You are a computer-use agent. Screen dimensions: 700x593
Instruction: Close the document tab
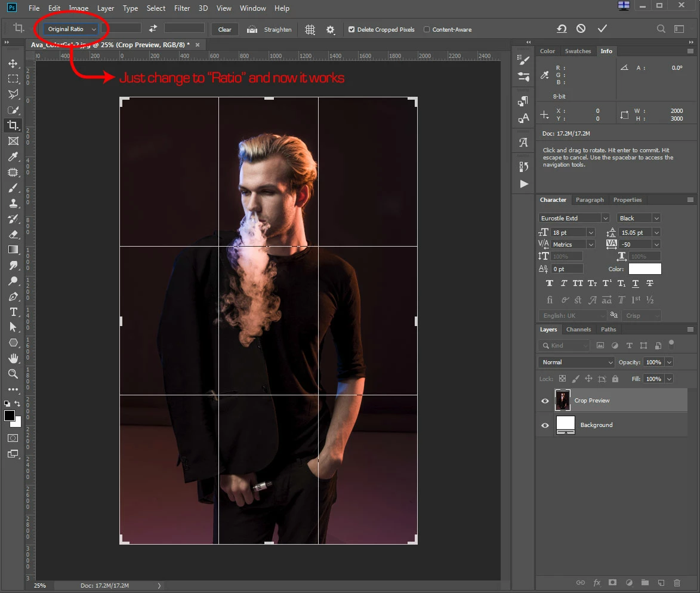(198, 45)
